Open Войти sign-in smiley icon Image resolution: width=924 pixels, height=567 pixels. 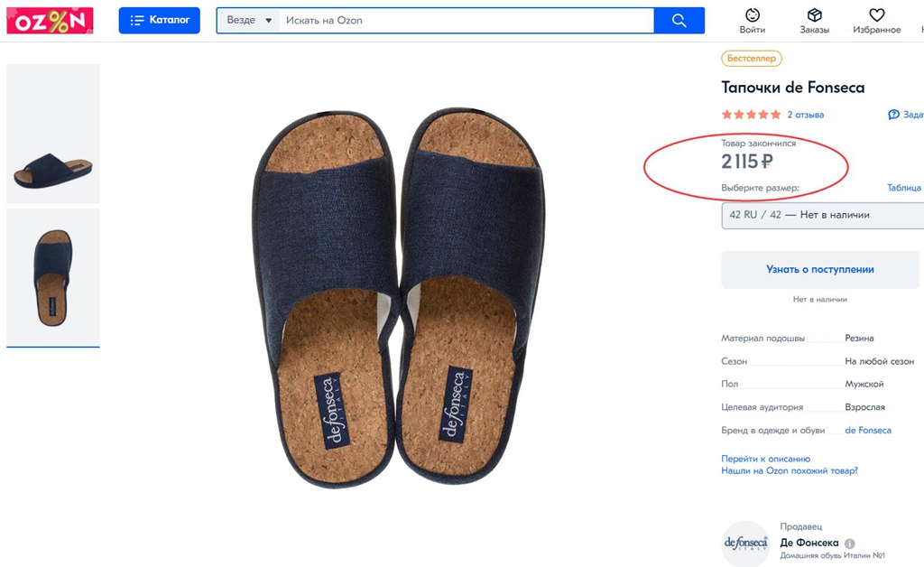(752, 14)
